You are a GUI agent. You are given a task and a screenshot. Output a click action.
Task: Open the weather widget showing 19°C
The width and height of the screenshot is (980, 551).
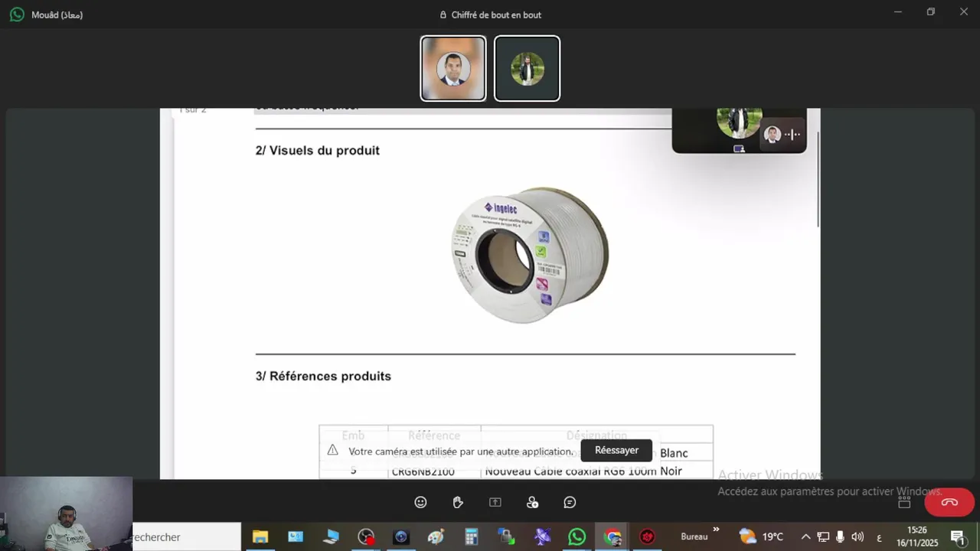(762, 537)
